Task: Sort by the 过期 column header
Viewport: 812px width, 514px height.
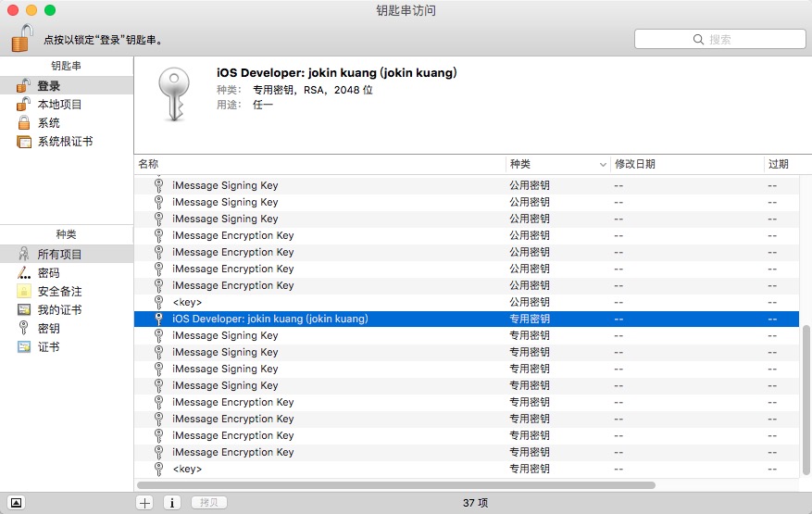Action: (x=788, y=164)
